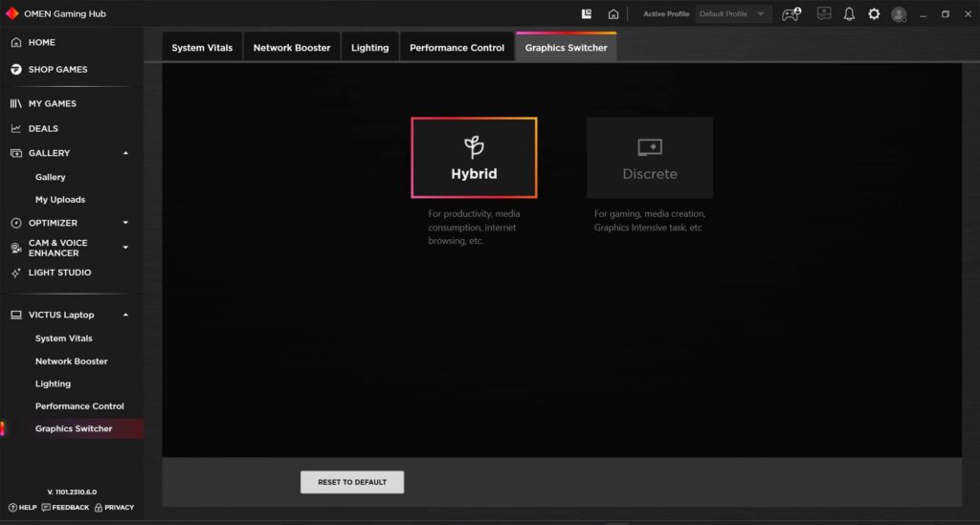Go to HOME in the sidebar
This screenshot has height=525, width=980.
point(41,42)
